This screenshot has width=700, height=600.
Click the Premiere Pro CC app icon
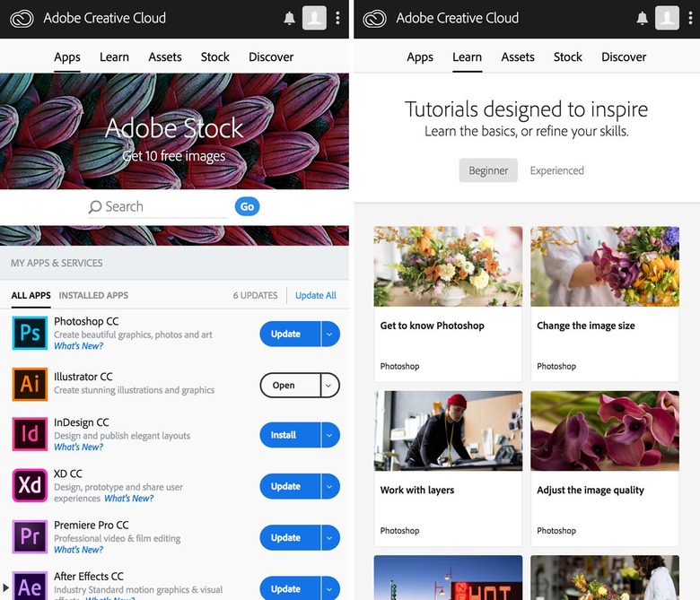[30, 537]
